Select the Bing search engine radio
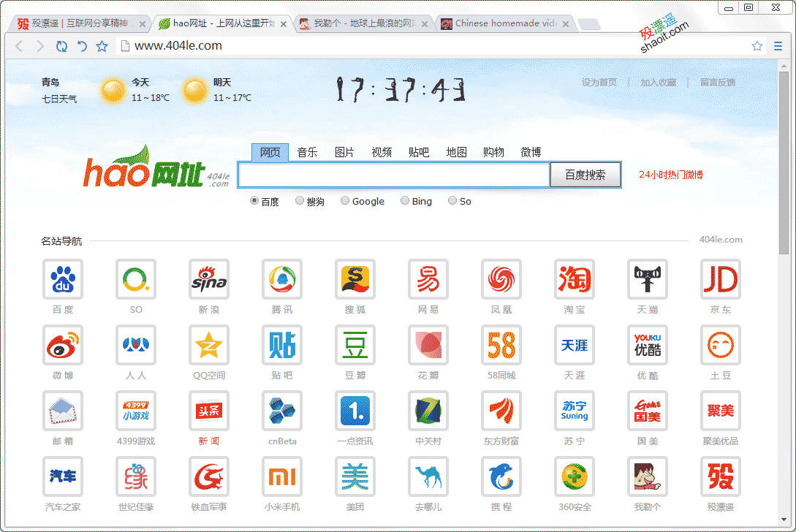 point(405,201)
